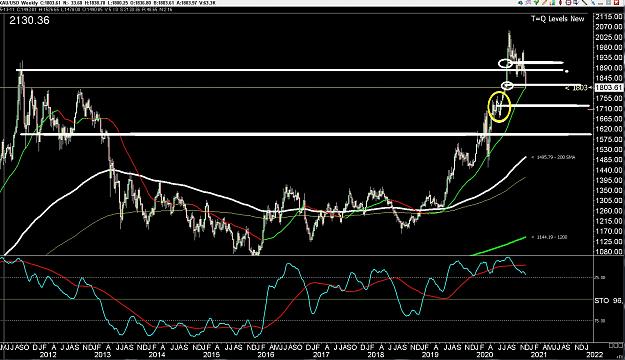Click the XAUUSD Weekly title text
Image resolution: width=625 pixels, height=360 pixels.
click(x=20, y=3)
